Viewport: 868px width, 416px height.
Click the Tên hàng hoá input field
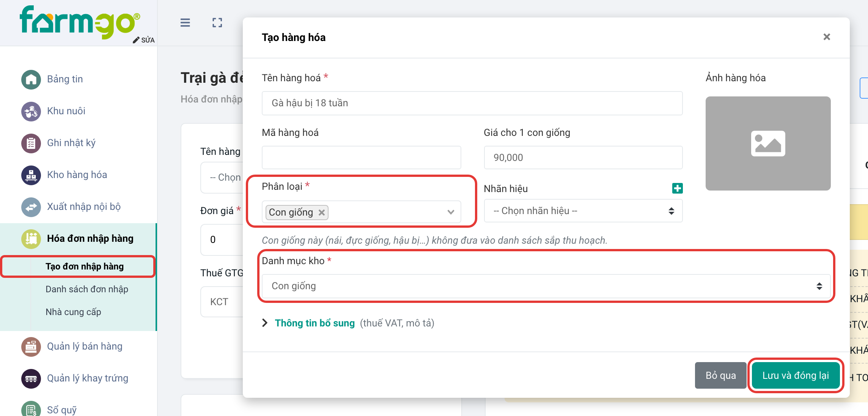472,103
